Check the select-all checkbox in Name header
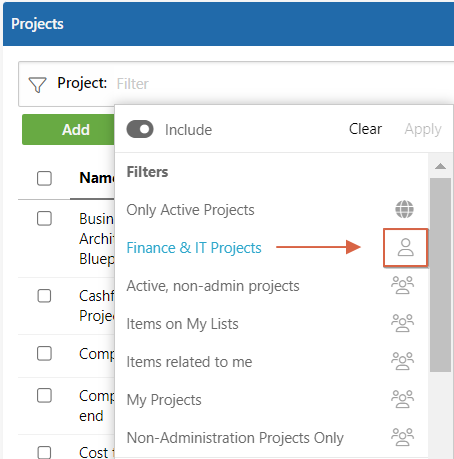The height and width of the screenshot is (459, 454). point(44,178)
